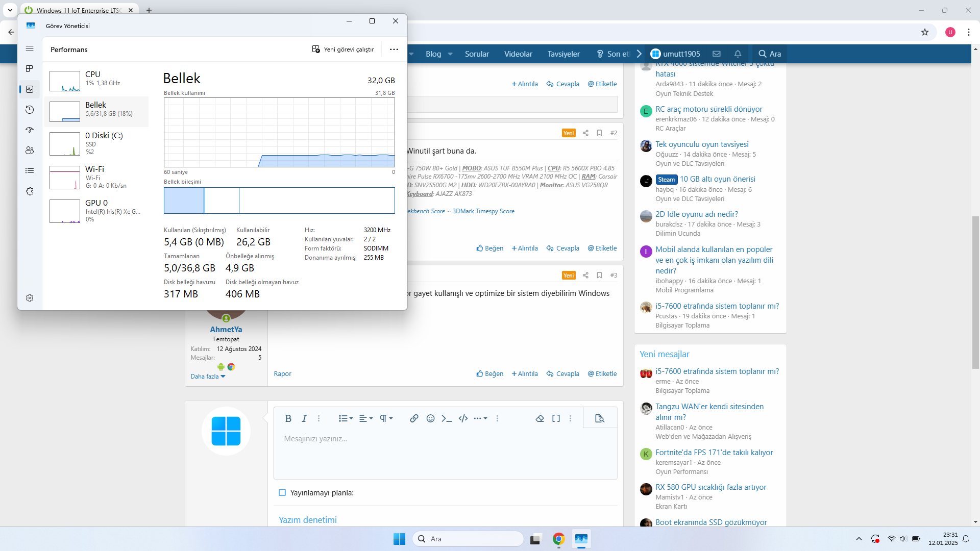The width and height of the screenshot is (980, 551).
Task: Open App history in Task Manager sidebar
Action: tap(30, 110)
